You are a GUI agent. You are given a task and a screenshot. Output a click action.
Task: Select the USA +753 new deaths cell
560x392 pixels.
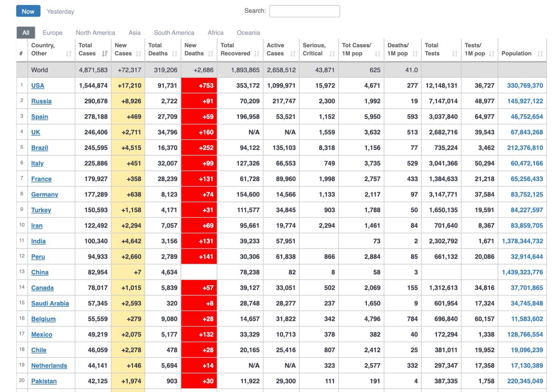point(199,85)
